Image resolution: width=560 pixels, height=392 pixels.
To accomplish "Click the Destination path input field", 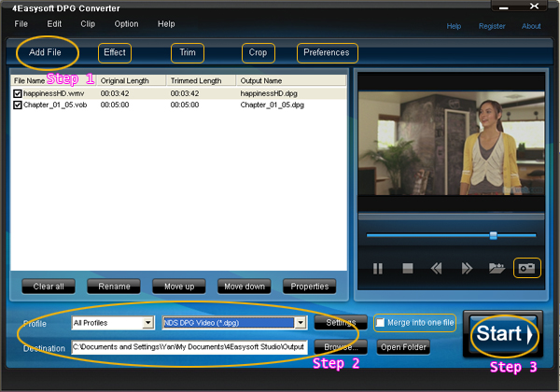I will pos(189,347).
